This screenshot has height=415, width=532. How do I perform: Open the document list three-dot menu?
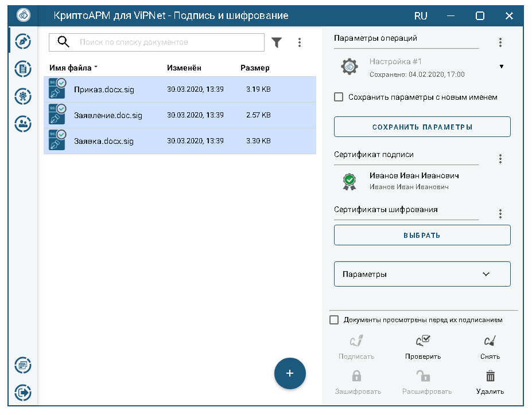click(x=299, y=42)
